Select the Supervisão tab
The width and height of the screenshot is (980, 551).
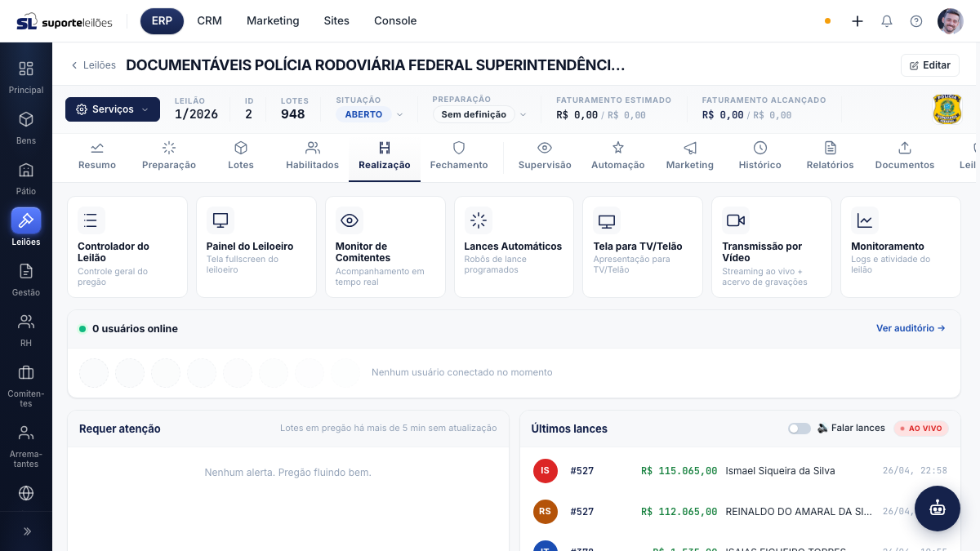pos(545,156)
